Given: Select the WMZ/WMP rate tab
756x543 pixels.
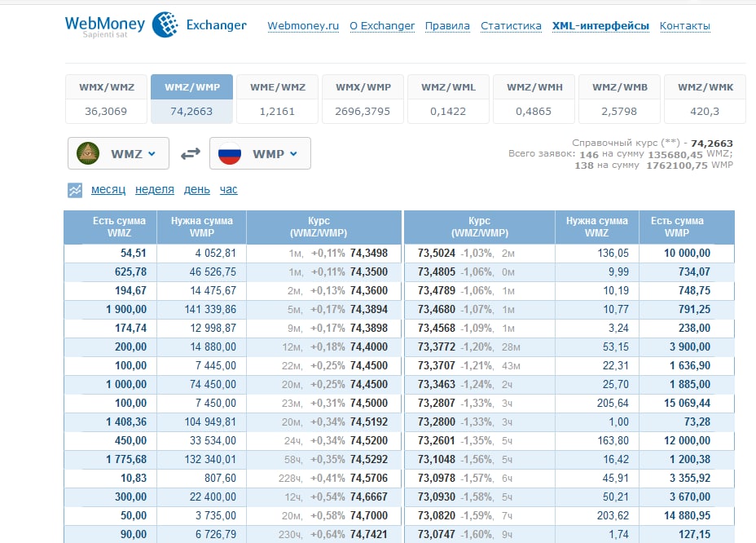Looking at the screenshot, I should pos(192,99).
